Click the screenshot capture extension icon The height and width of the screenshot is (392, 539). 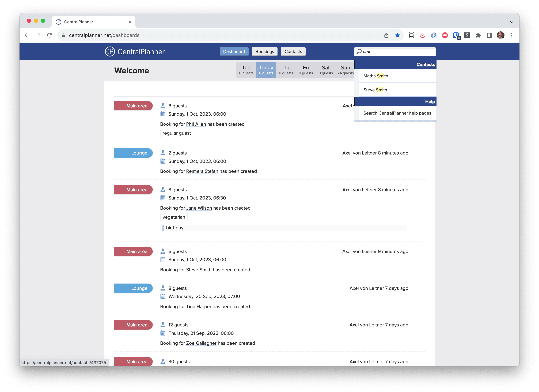point(411,35)
